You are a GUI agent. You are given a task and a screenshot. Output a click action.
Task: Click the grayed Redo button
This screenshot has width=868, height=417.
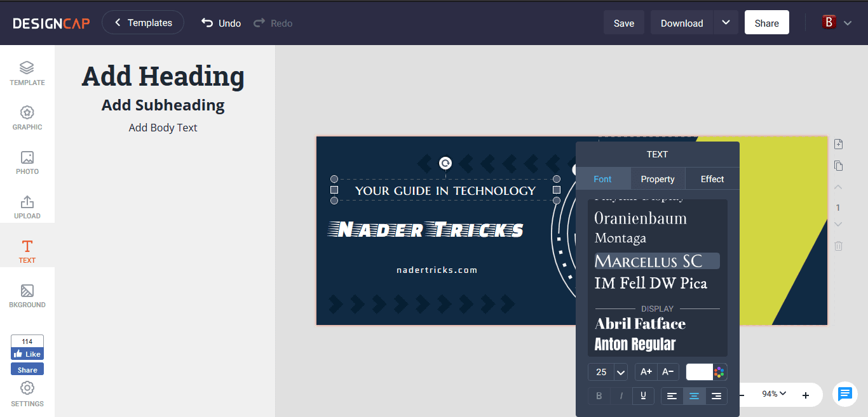pyautogui.click(x=273, y=23)
